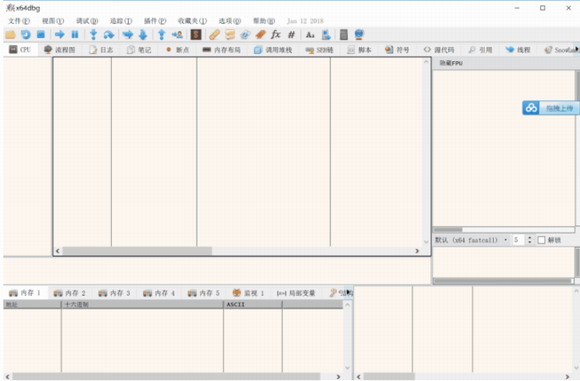Open the 选项 (Options) menu
This screenshot has height=381, width=580.
click(230, 21)
